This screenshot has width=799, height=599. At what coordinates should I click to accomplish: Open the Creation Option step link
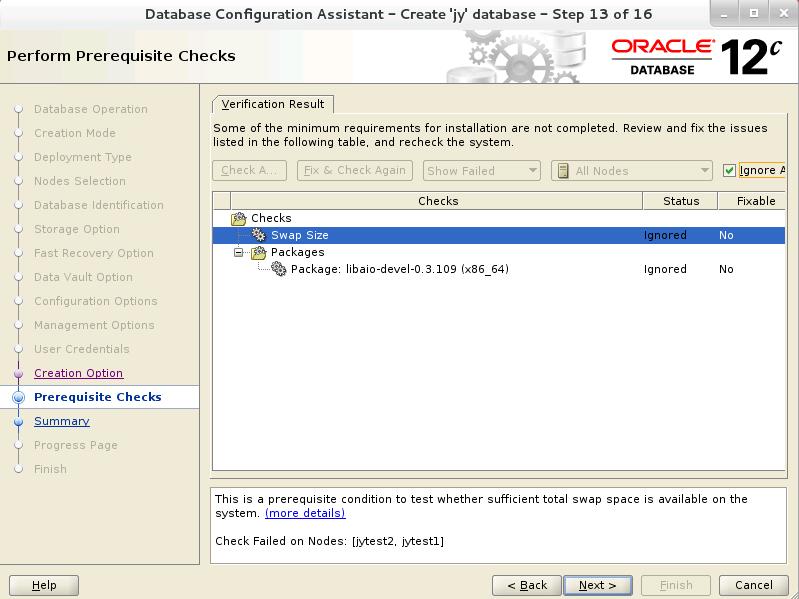coord(78,373)
